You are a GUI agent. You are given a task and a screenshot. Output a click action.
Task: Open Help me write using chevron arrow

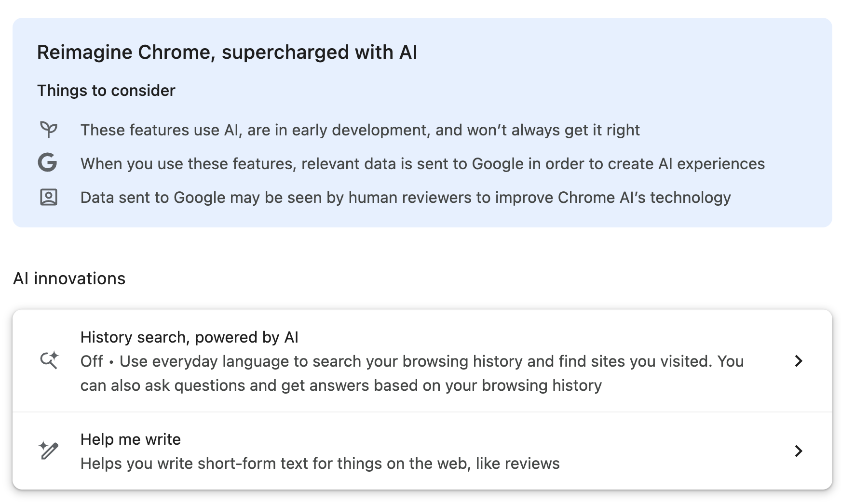point(799,451)
